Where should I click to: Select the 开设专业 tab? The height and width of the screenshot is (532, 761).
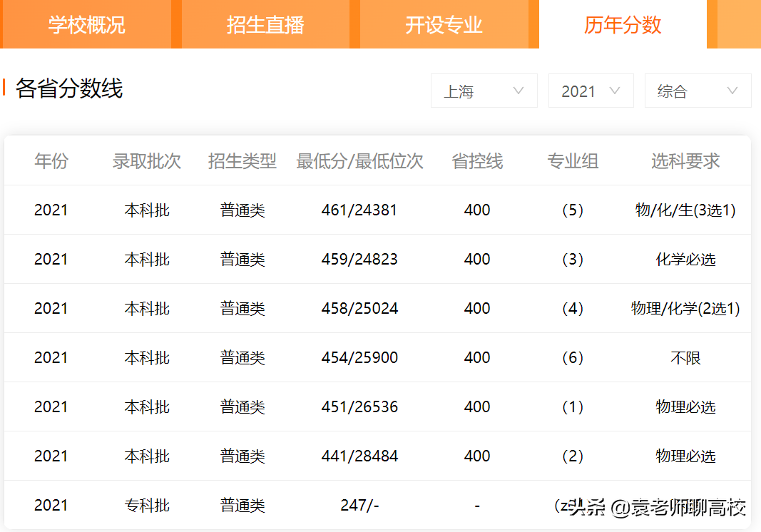point(446,24)
